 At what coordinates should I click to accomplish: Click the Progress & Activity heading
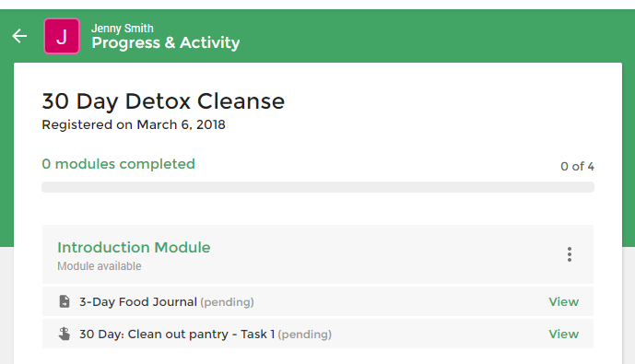coord(166,42)
